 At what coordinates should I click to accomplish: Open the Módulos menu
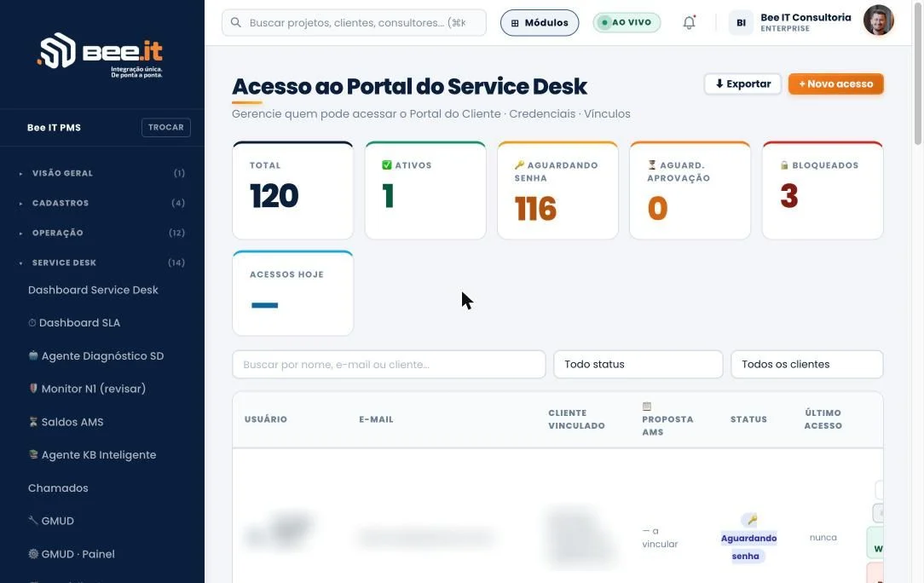[540, 23]
